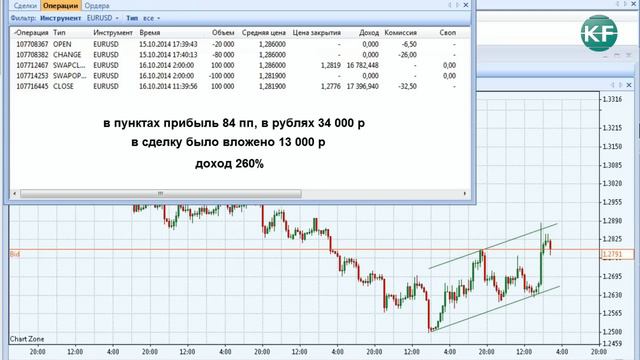Click price axis label 1.2500

coord(612,331)
